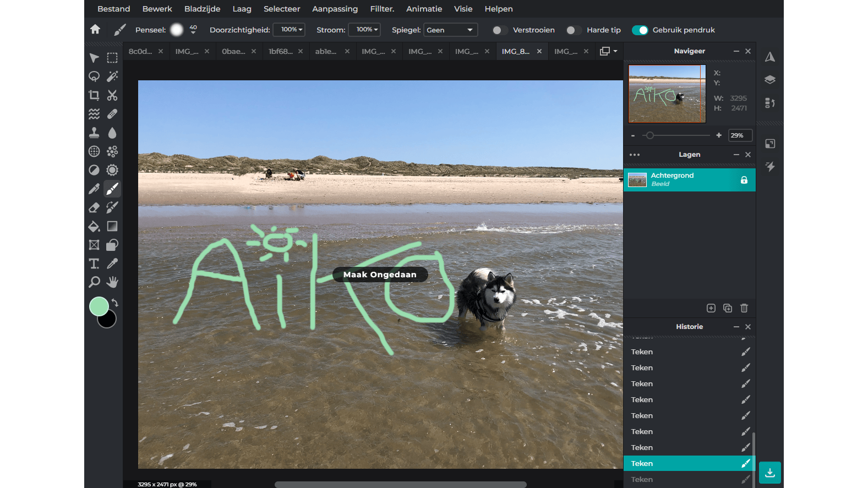Open the Bestand menu
The height and width of the screenshot is (488, 868).
click(x=114, y=9)
